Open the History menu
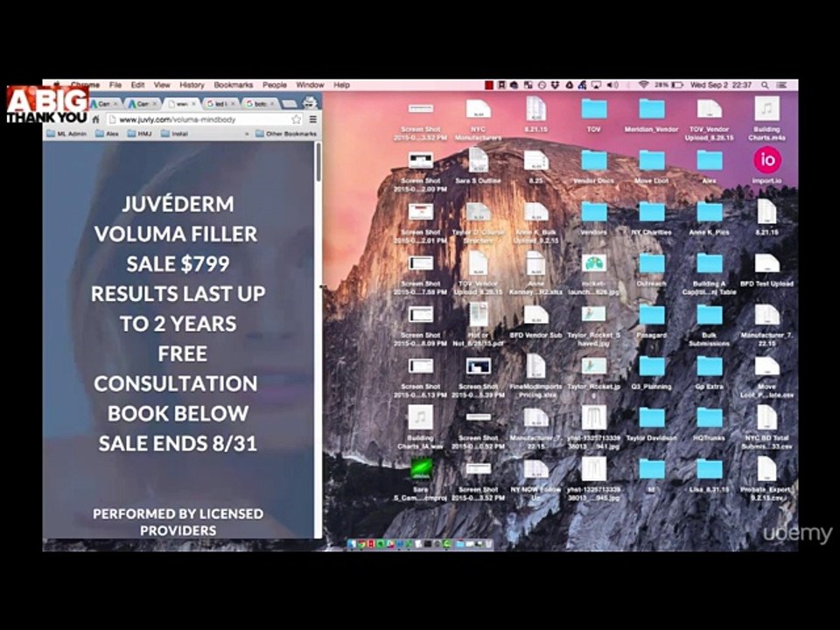The height and width of the screenshot is (630, 840). tap(192, 85)
